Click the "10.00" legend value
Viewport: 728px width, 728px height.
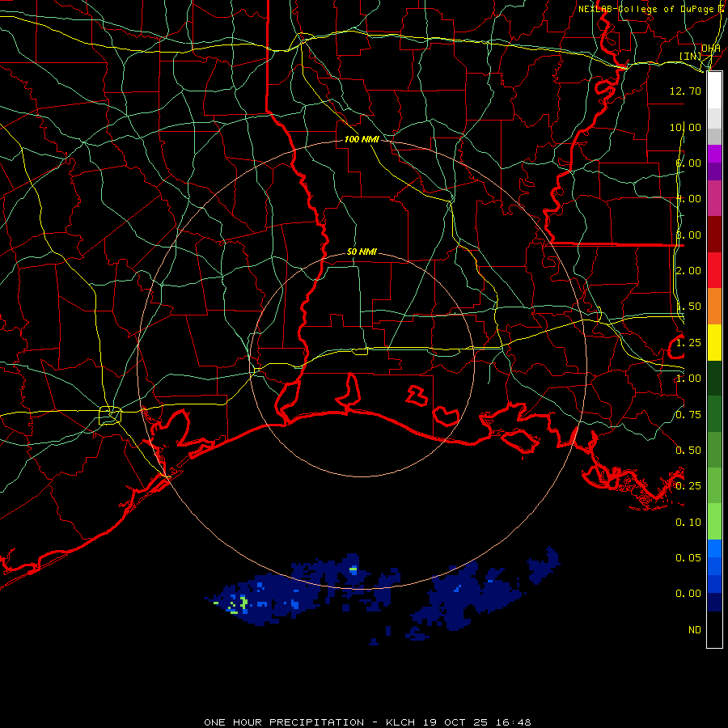(x=685, y=127)
